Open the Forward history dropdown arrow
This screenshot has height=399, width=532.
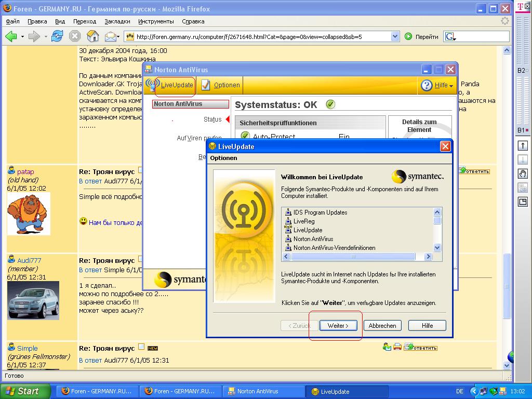(x=46, y=36)
